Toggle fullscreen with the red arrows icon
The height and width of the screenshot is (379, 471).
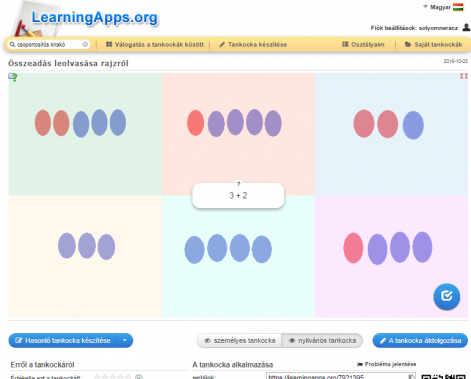(x=464, y=76)
